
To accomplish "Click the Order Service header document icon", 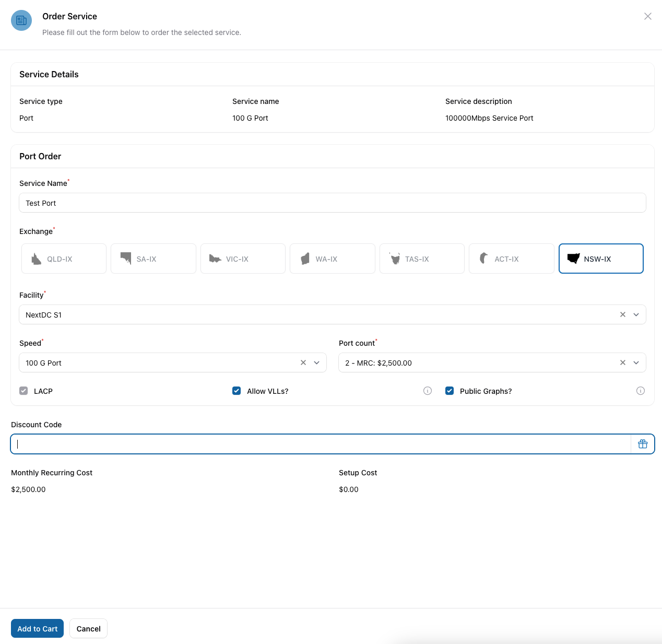I will (21, 20).
